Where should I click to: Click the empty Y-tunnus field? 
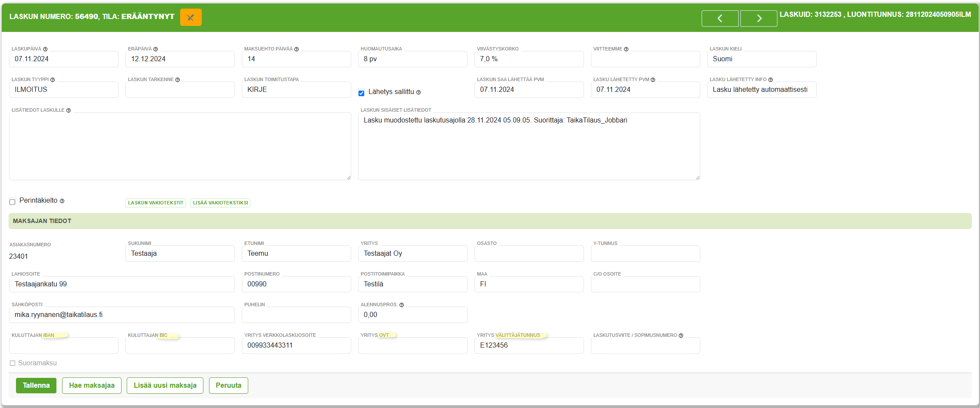(x=646, y=254)
